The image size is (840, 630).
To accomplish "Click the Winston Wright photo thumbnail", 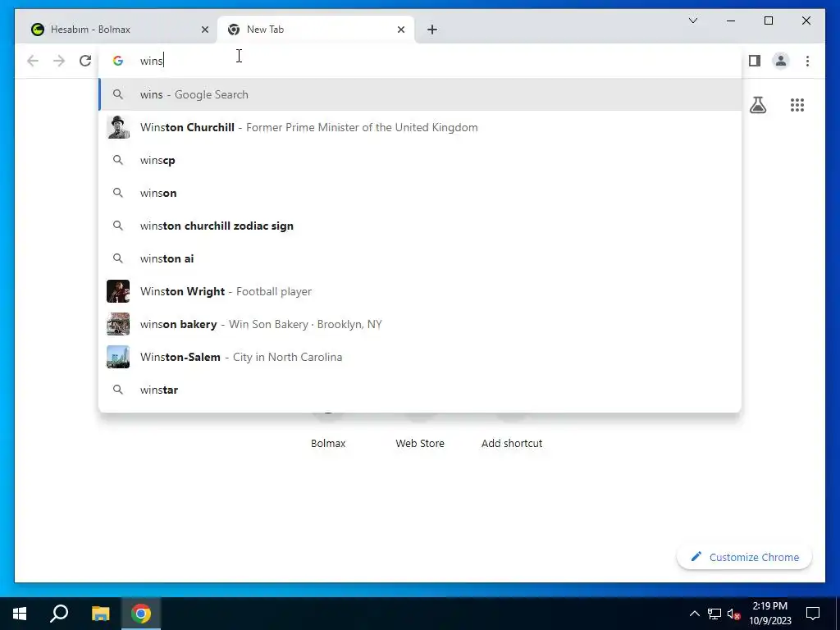I will [x=118, y=291].
